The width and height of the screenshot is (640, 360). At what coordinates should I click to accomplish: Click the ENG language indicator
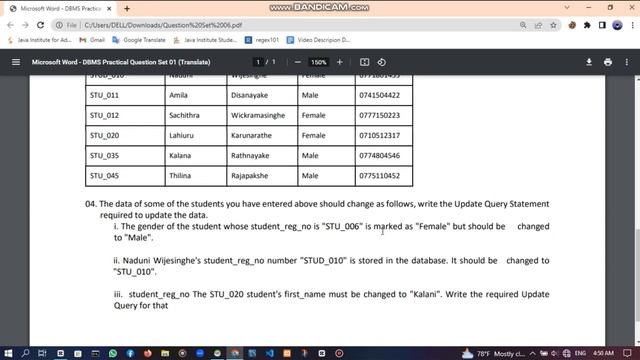580,353
